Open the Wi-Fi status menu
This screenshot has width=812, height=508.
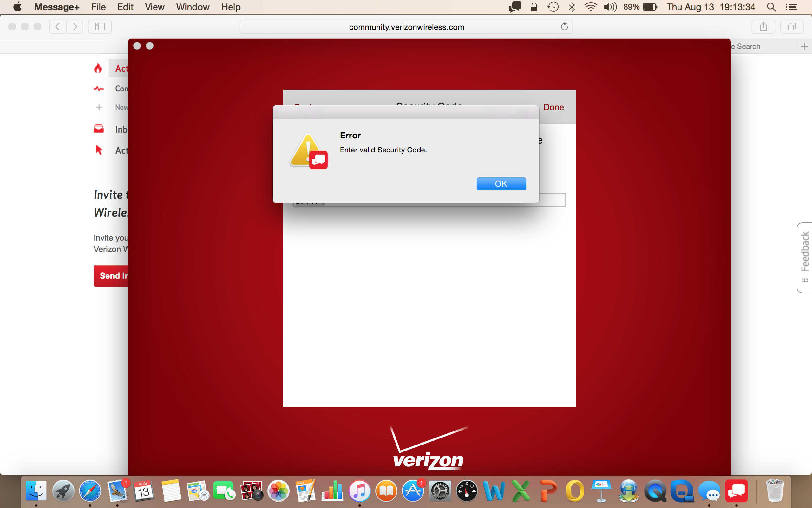590,7
